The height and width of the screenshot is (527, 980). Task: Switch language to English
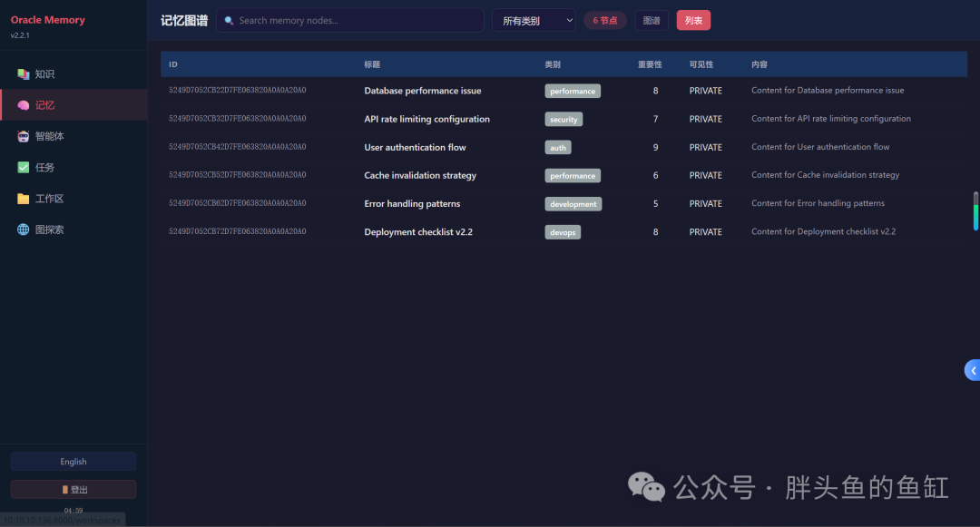pyautogui.click(x=73, y=462)
